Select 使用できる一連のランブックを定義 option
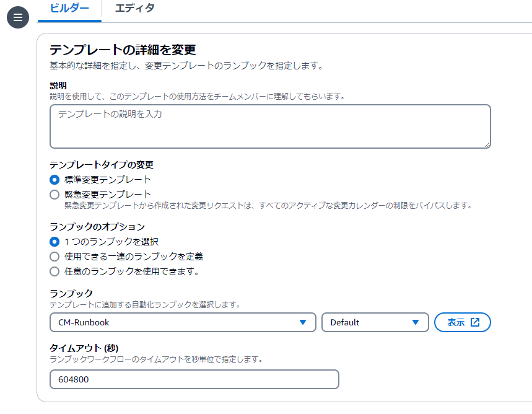 point(55,257)
